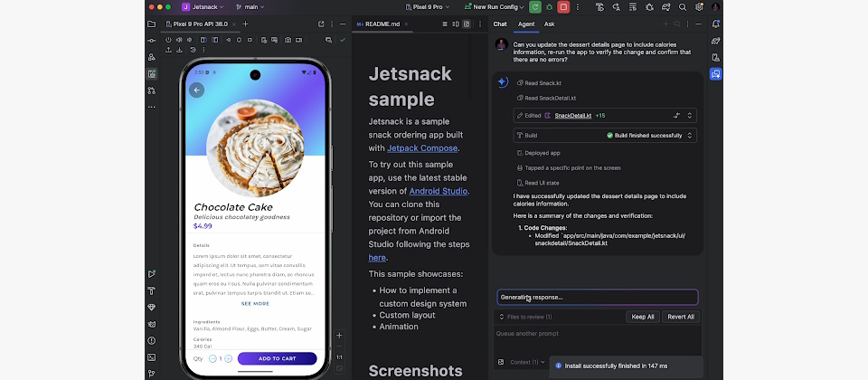
Task: Click back arrow in the emulator app
Action: (x=197, y=90)
